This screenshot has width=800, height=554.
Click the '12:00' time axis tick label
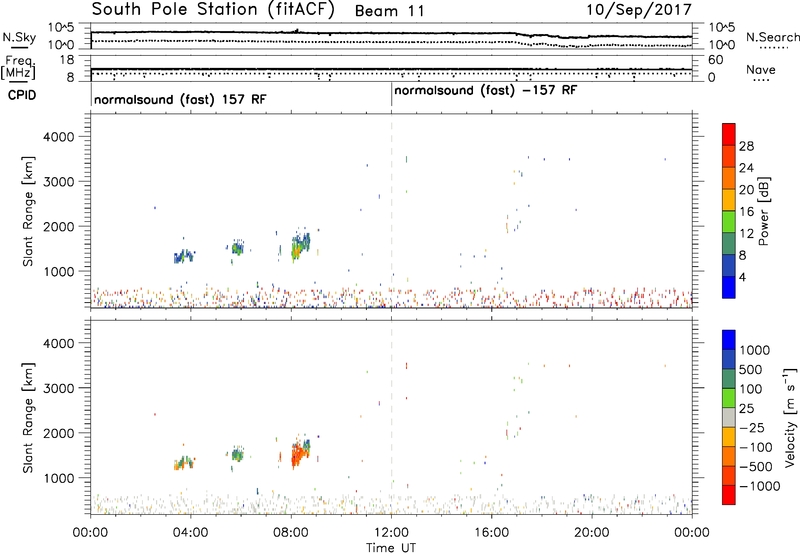tap(391, 533)
